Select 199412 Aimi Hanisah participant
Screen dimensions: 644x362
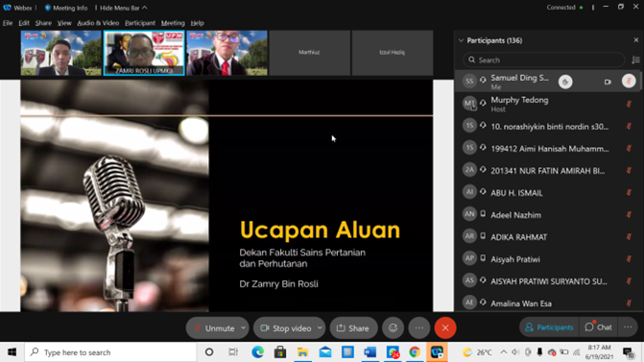coord(547,148)
